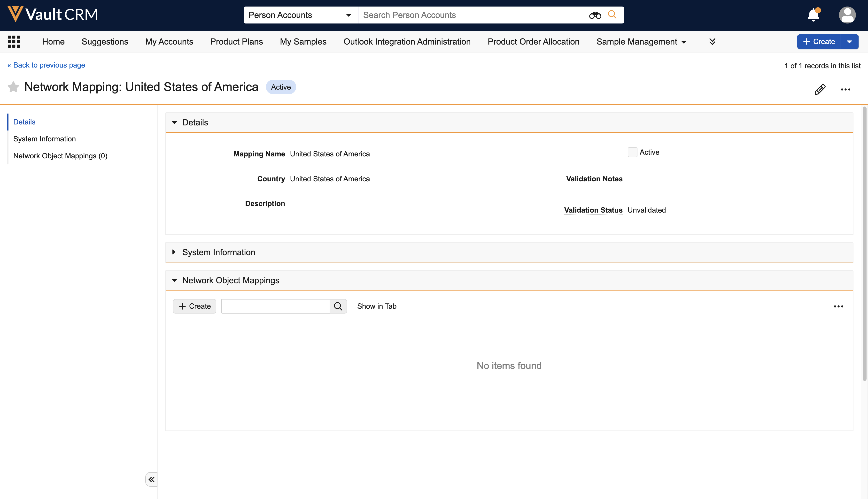868x499 pixels.
Task: Expand the System Information section
Action: click(x=174, y=252)
